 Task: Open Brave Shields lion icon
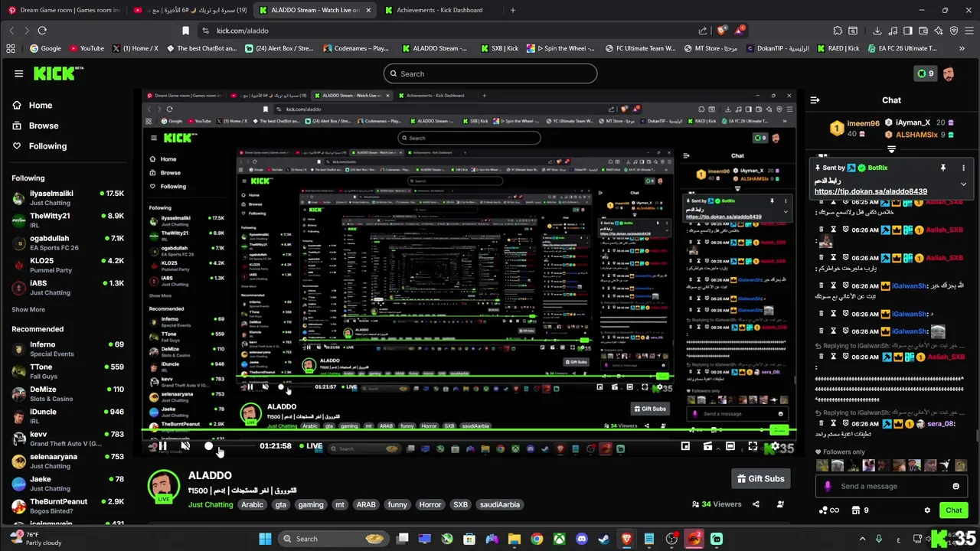pyautogui.click(x=721, y=31)
